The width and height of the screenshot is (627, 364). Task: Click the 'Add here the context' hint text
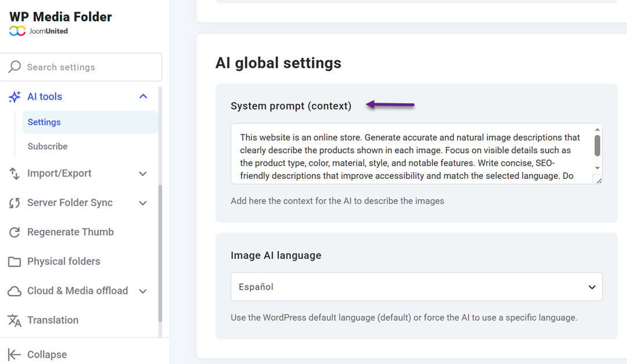337,201
